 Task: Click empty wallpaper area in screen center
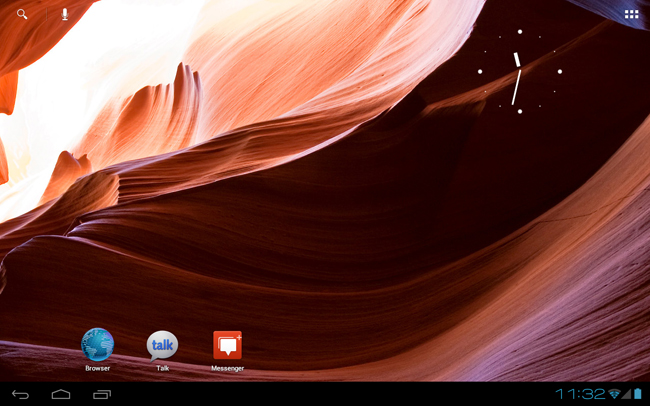[x=325, y=200]
